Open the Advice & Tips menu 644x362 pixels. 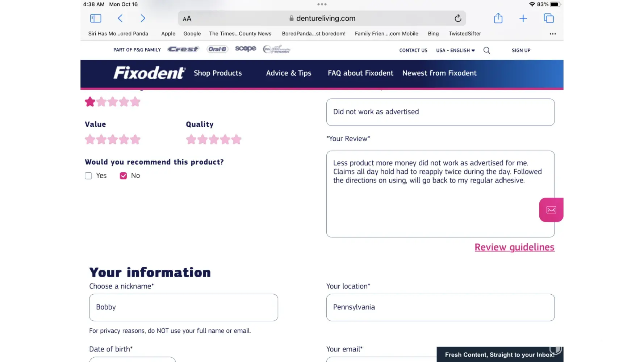coord(289,73)
